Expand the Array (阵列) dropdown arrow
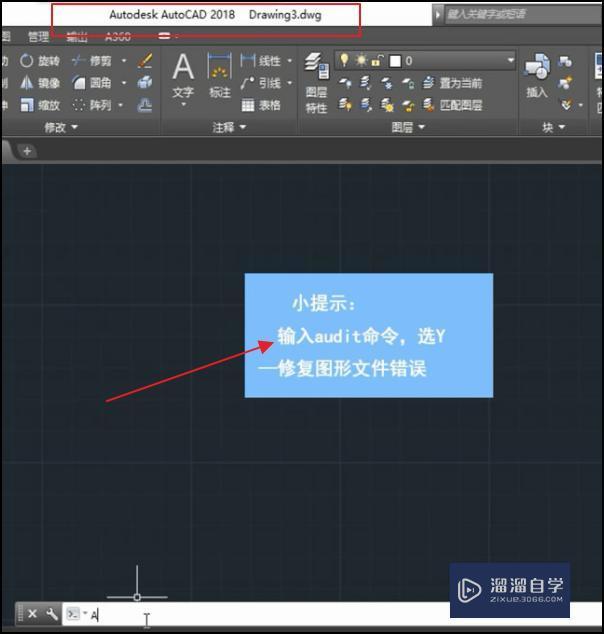Screen dimensions: 604x634 pyautogui.click(x=120, y=106)
